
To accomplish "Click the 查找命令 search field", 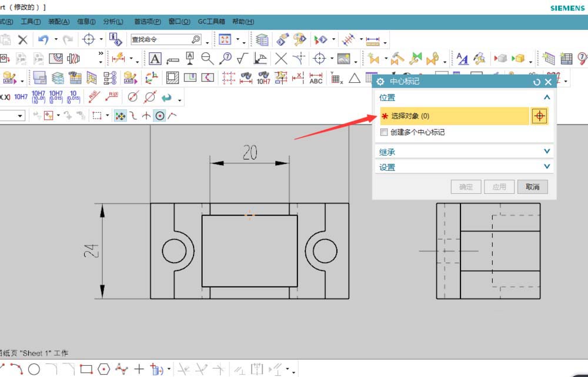I will coord(166,39).
